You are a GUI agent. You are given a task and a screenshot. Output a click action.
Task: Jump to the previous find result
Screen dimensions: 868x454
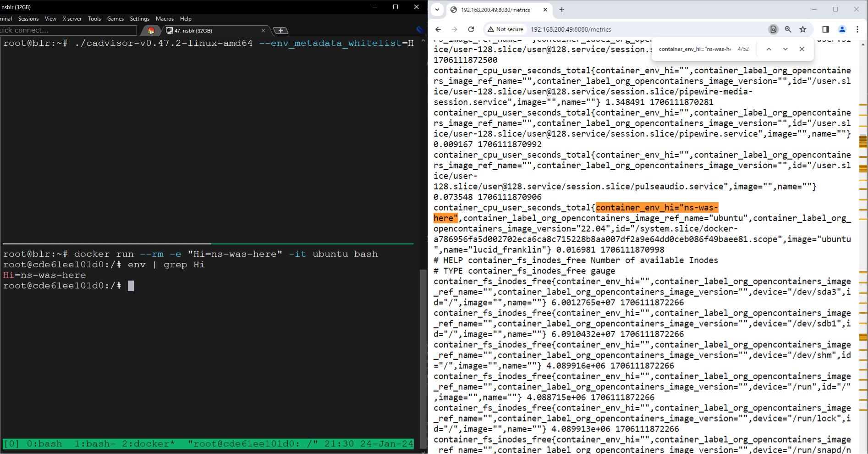coord(769,49)
